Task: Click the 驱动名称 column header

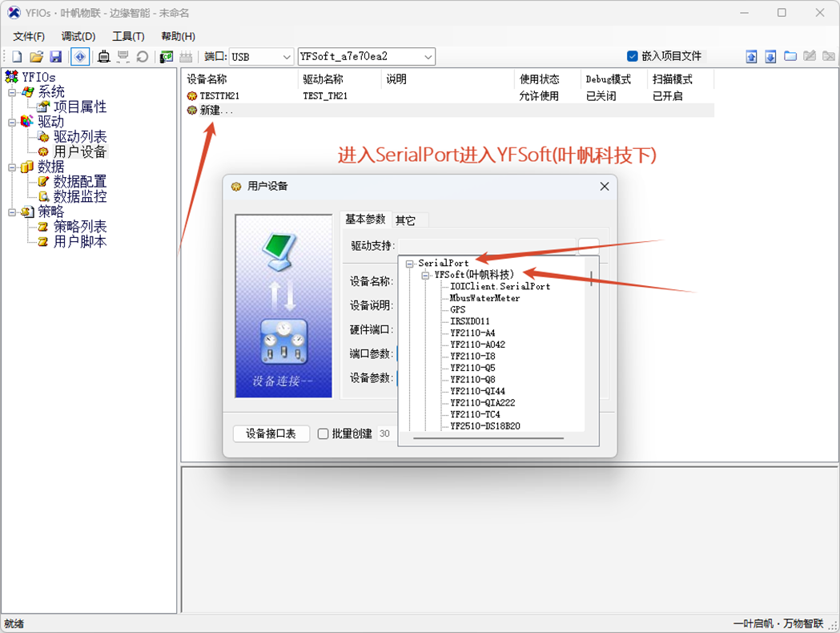Action: pos(323,79)
